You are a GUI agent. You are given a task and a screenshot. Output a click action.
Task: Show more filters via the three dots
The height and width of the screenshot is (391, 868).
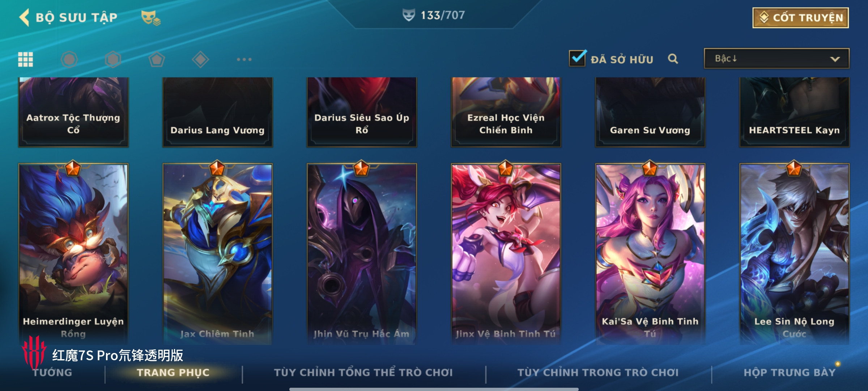[x=244, y=59]
